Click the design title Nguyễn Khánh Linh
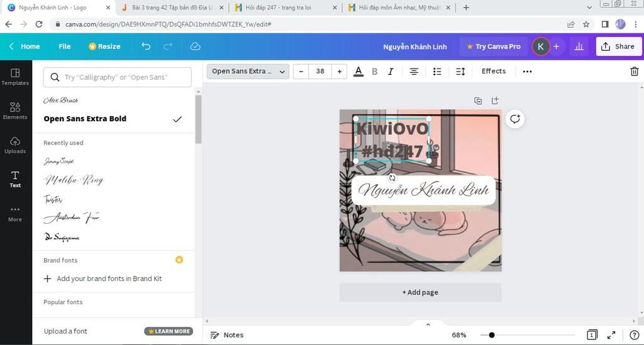Screen dimensions: 644x345 coord(415,47)
